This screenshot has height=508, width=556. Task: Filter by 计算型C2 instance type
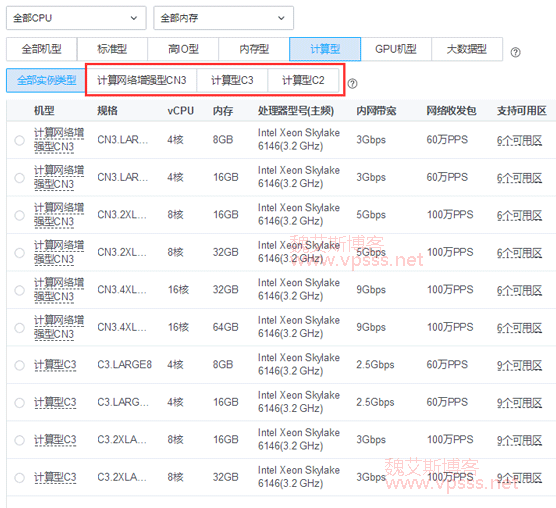tap(303, 80)
